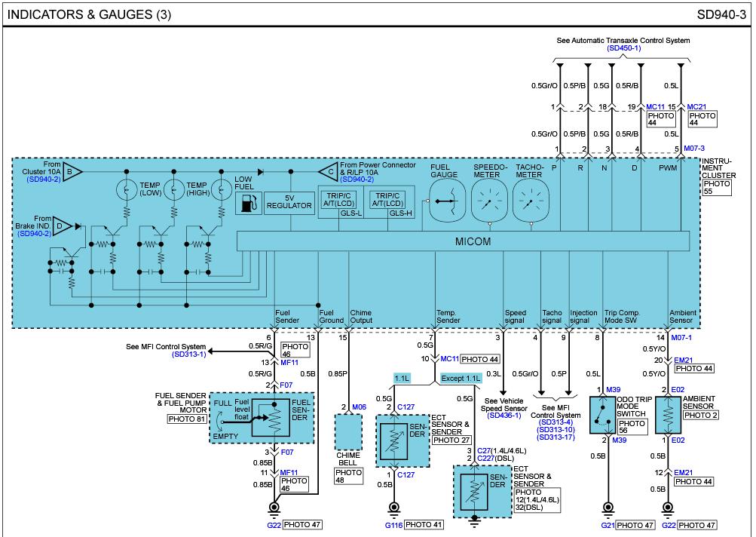
Task: Open PHOTO 56 odo trip switch reference
Action: point(632,427)
